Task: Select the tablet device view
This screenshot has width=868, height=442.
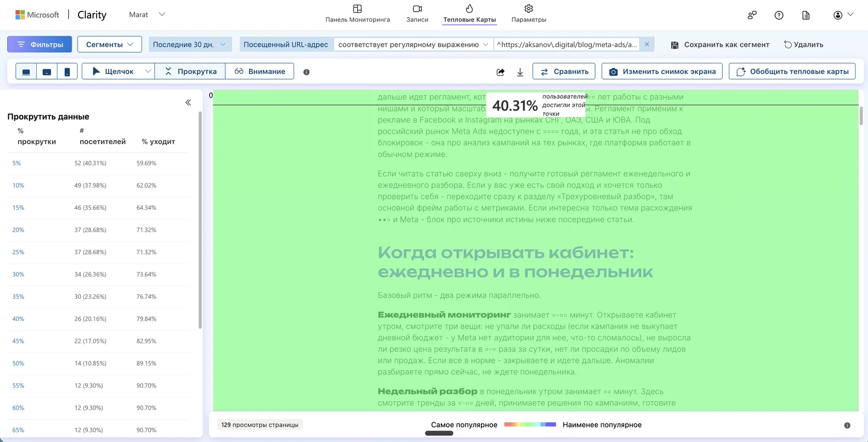Action: tap(47, 71)
